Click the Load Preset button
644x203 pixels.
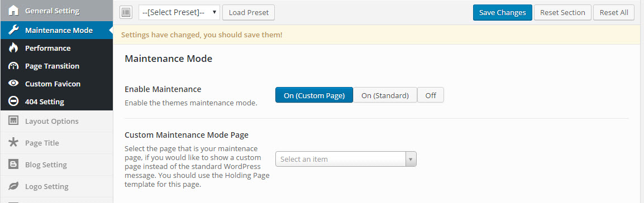(249, 12)
